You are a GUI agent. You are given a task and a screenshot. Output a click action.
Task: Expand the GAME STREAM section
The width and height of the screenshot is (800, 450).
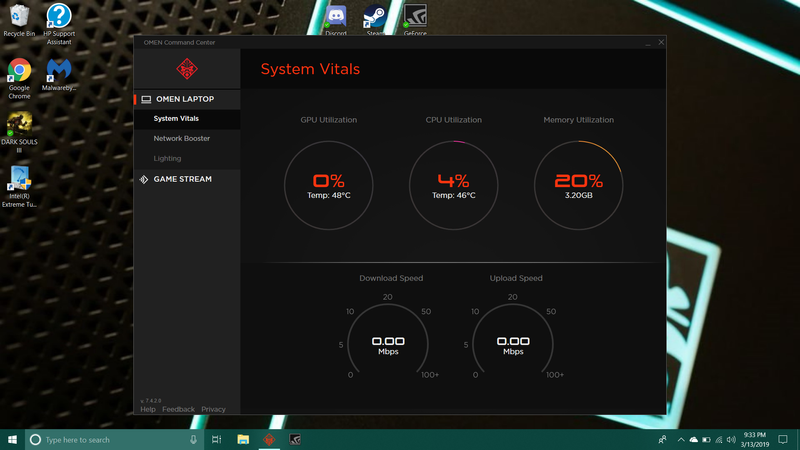point(182,179)
